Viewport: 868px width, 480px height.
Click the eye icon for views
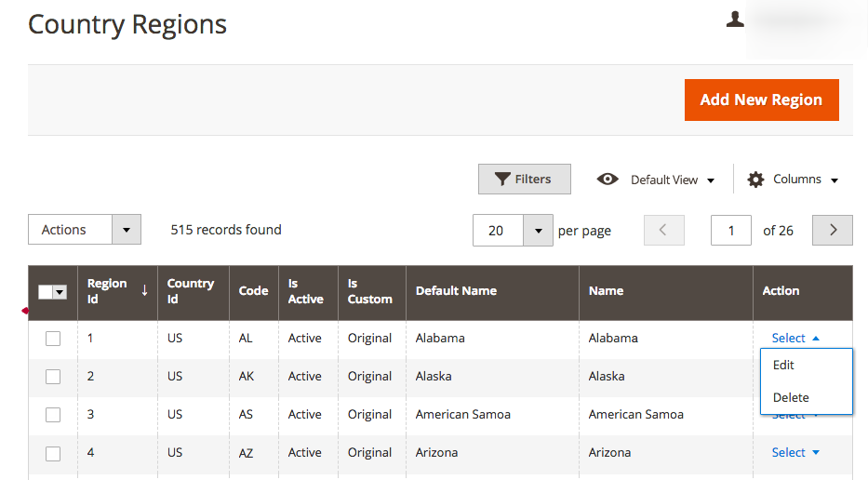(608, 180)
